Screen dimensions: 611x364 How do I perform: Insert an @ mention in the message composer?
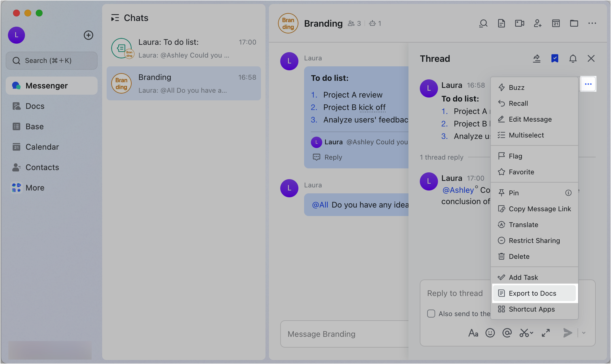coord(507,333)
